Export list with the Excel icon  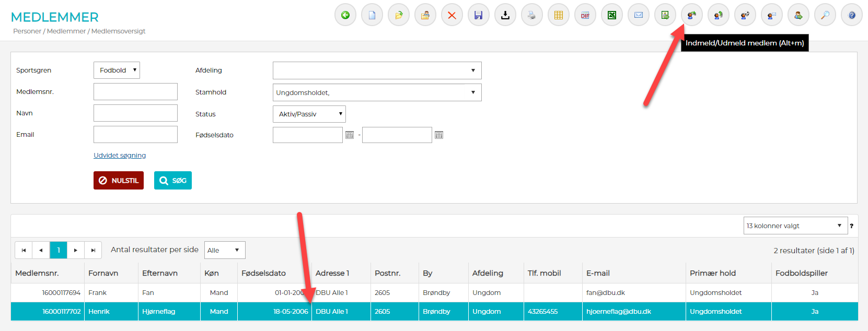612,15
